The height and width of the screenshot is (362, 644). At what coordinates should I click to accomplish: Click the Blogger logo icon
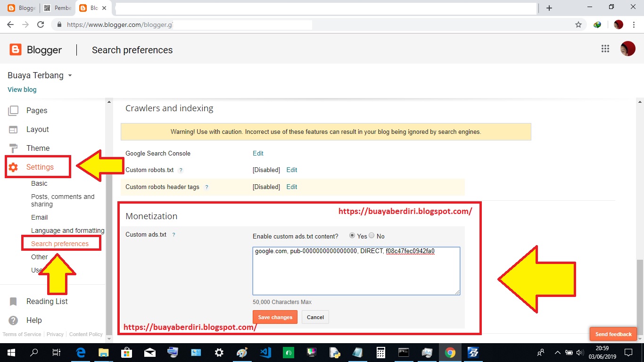16,49
